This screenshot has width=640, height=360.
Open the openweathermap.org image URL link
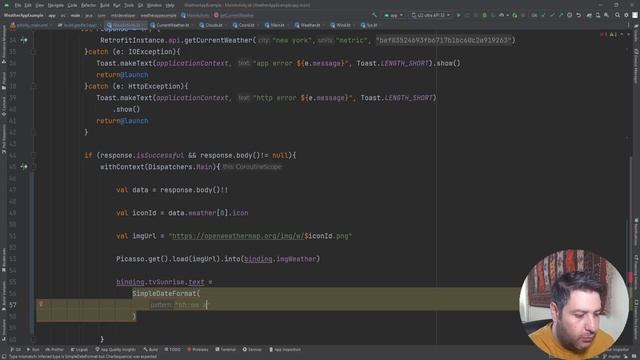[x=238, y=236]
